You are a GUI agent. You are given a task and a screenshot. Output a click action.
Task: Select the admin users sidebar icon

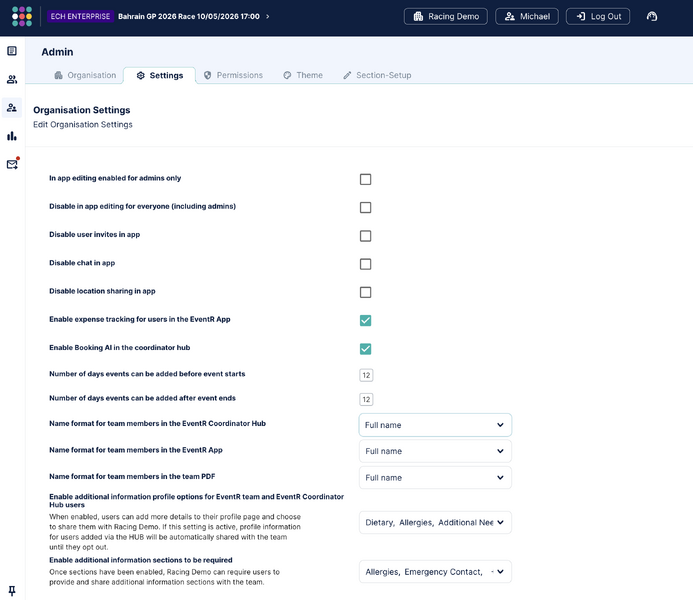(x=12, y=108)
